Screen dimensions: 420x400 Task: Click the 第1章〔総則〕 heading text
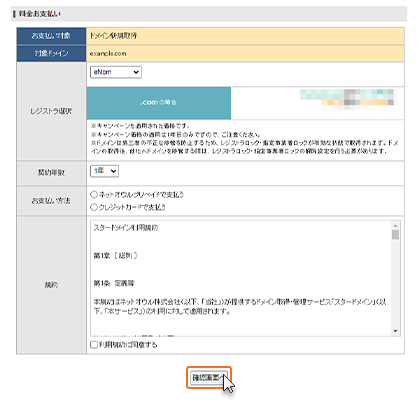pyautogui.click(x=115, y=256)
